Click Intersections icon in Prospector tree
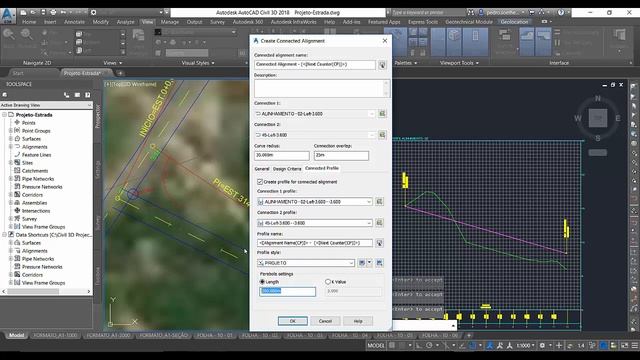 17,211
